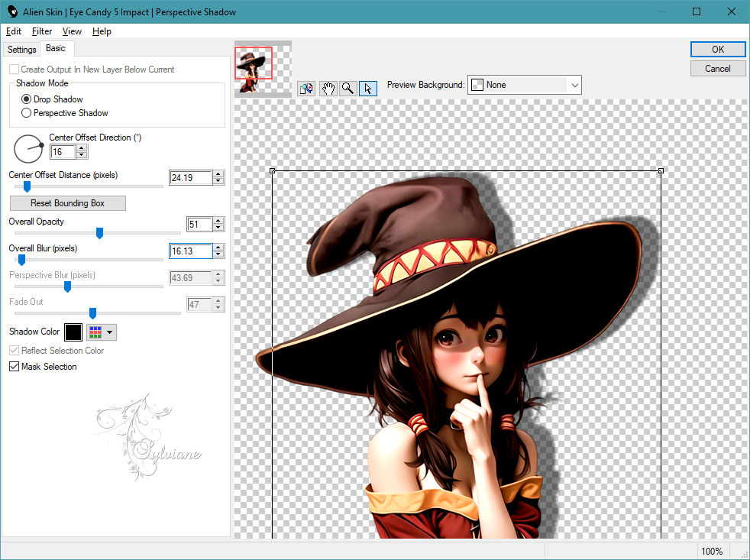Click the Overall Blur value field
This screenshot has width=750, height=560.
[x=191, y=251]
